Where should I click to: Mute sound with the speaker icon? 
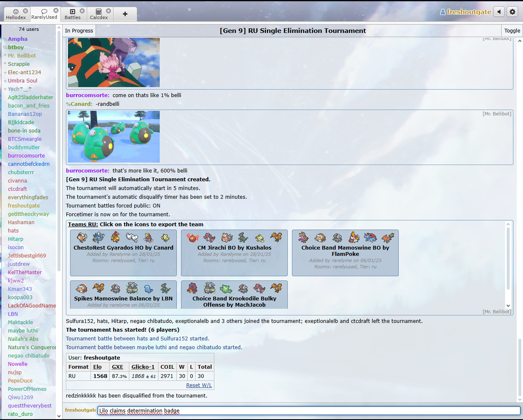click(x=499, y=12)
